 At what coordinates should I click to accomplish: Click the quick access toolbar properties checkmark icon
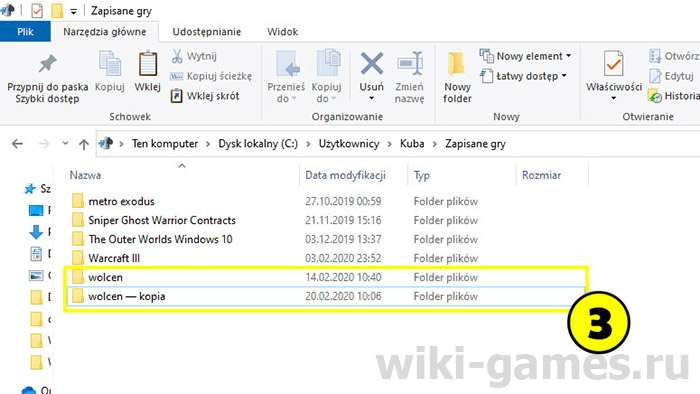[37, 11]
